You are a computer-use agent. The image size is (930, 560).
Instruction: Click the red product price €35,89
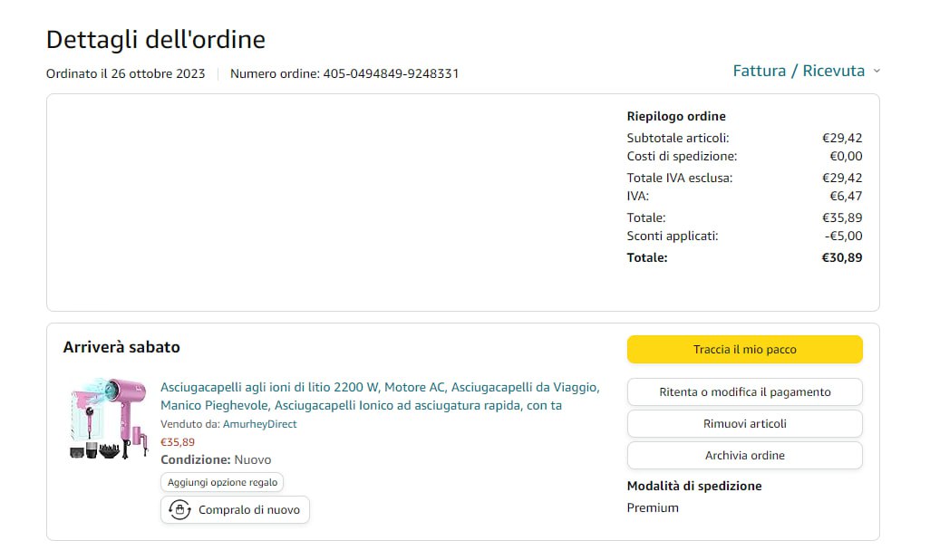[x=178, y=442]
